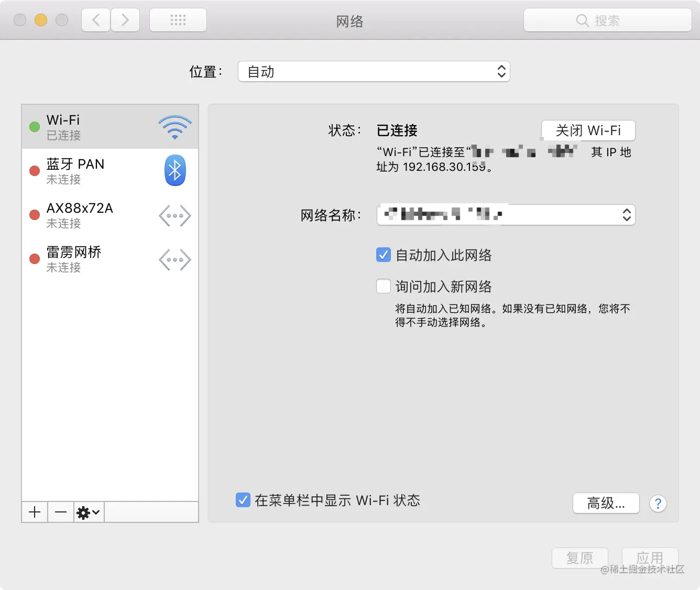Toggle 在菜单栏中显示 Wi-Fi 状态 checkbox
Viewport: 700px width, 590px height.
pyautogui.click(x=243, y=500)
